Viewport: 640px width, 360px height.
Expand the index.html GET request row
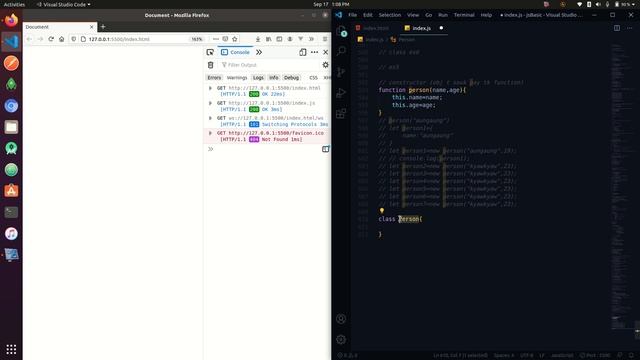tap(211, 88)
